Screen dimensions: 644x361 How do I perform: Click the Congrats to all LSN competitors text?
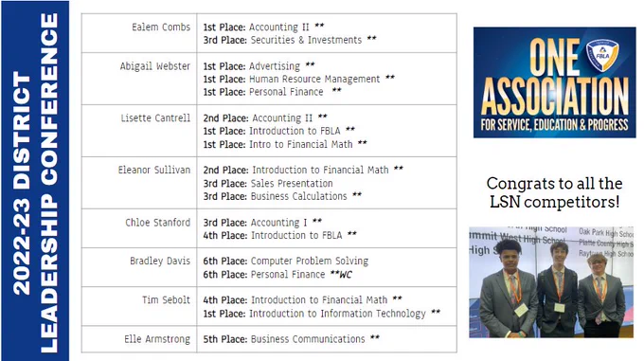coord(554,192)
